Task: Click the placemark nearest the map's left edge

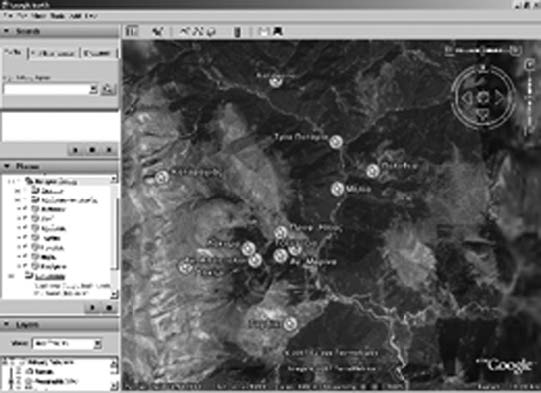Action: pyautogui.click(x=161, y=177)
